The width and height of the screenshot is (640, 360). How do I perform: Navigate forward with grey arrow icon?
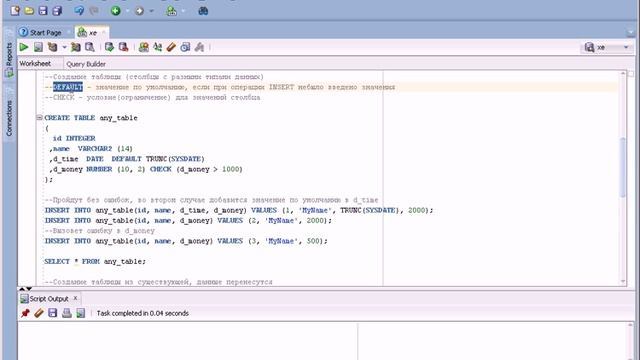(139, 11)
